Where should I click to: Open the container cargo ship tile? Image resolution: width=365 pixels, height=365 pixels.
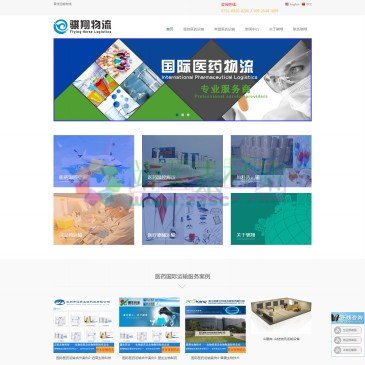182,161
